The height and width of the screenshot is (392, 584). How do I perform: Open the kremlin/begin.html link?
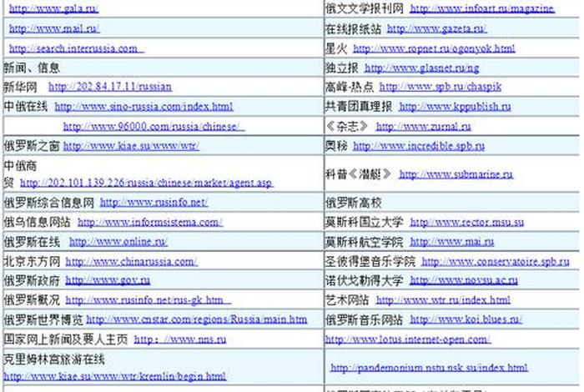point(115,376)
